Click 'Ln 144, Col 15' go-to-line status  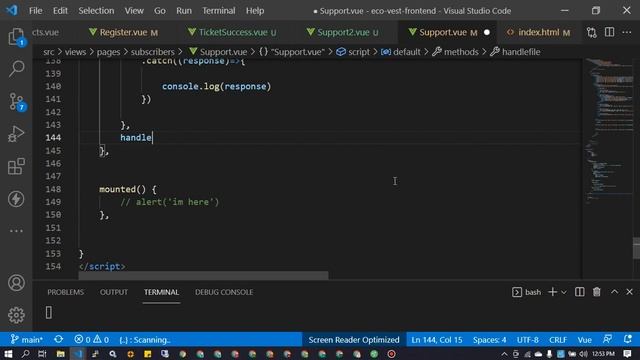[437, 340]
